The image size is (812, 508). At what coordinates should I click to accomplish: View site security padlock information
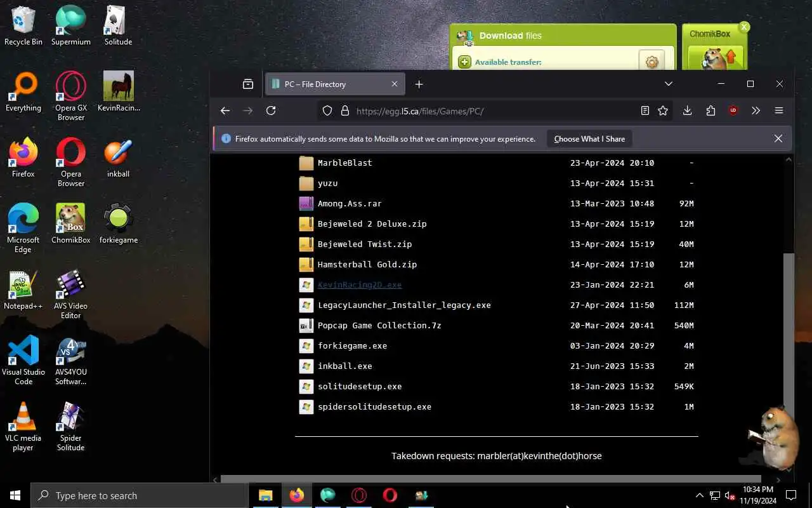tap(345, 110)
